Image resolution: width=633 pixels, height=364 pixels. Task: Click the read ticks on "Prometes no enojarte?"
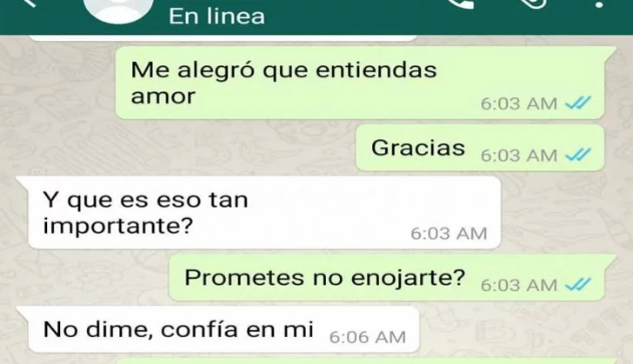pyautogui.click(x=578, y=284)
